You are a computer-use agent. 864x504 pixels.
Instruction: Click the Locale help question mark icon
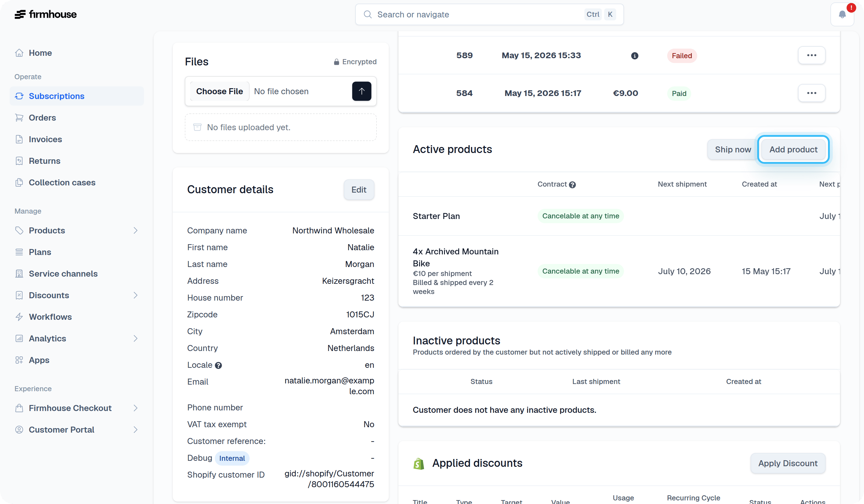coord(218,365)
